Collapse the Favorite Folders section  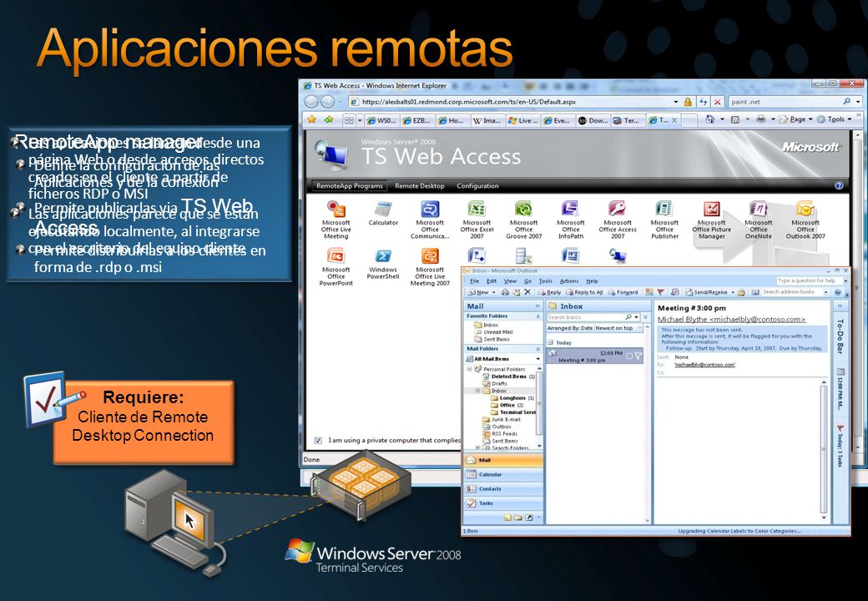pyautogui.click(x=537, y=316)
